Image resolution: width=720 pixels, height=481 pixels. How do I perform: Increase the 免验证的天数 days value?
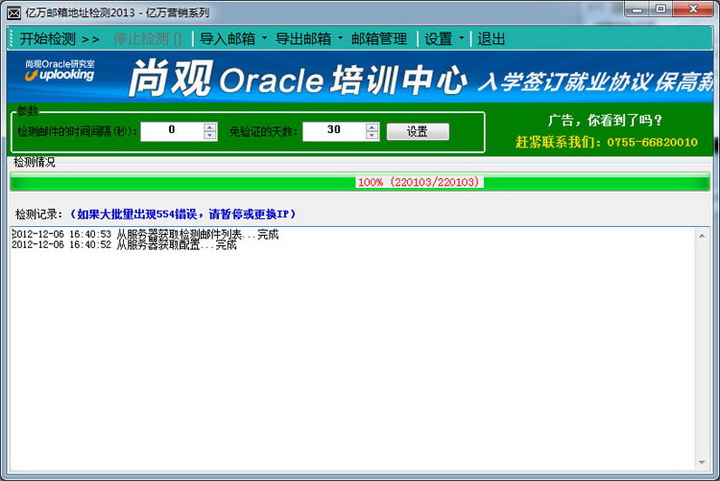tap(372, 127)
